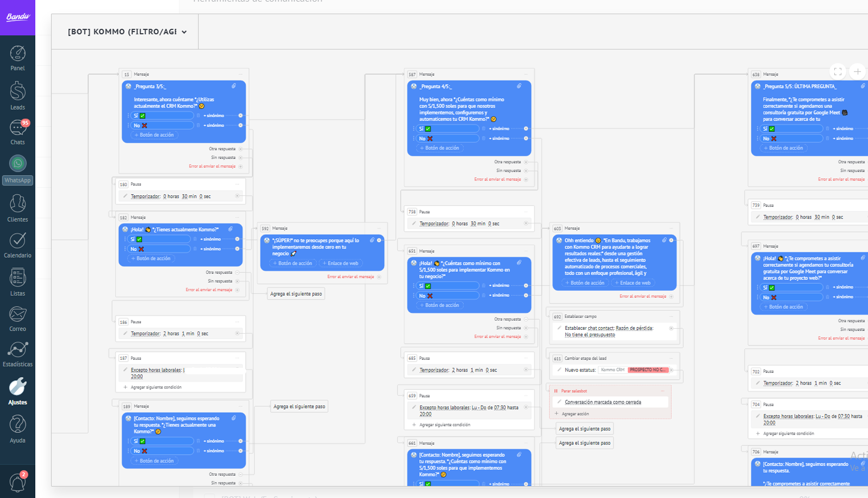Viewport: 868px width, 498px height.
Task: Open options menu of Mensaje block 587
Action: point(526,74)
